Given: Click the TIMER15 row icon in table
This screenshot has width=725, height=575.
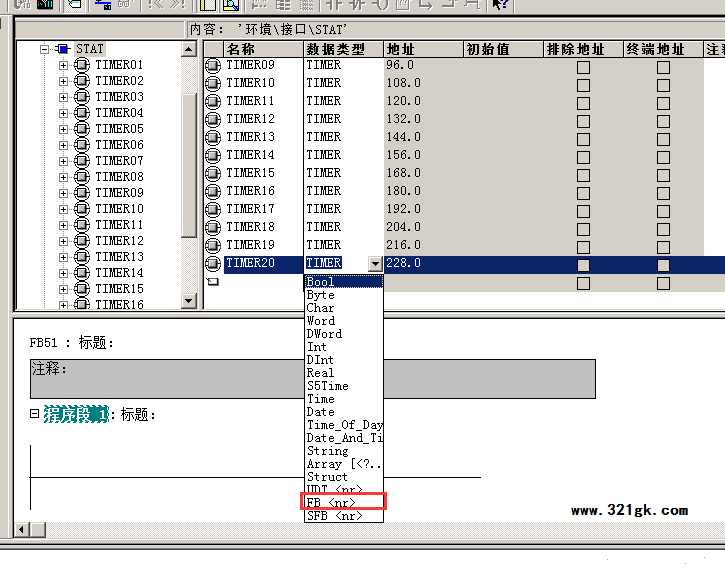Looking at the screenshot, I should [213, 174].
